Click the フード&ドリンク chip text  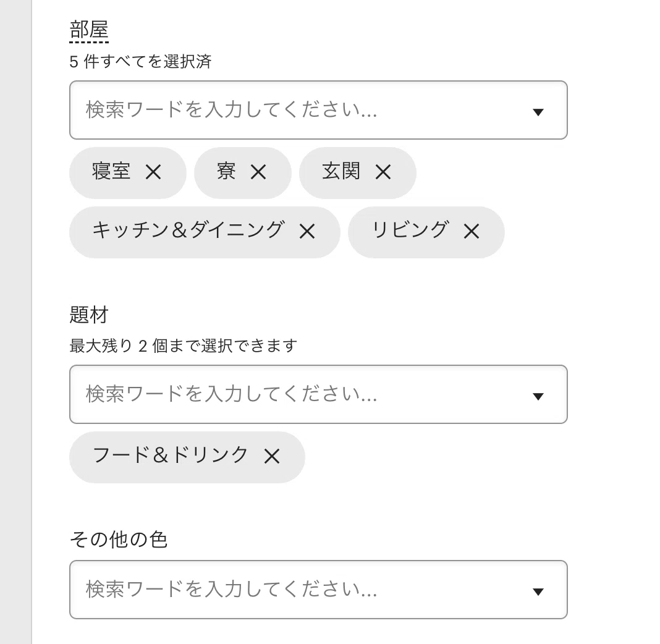(171, 455)
